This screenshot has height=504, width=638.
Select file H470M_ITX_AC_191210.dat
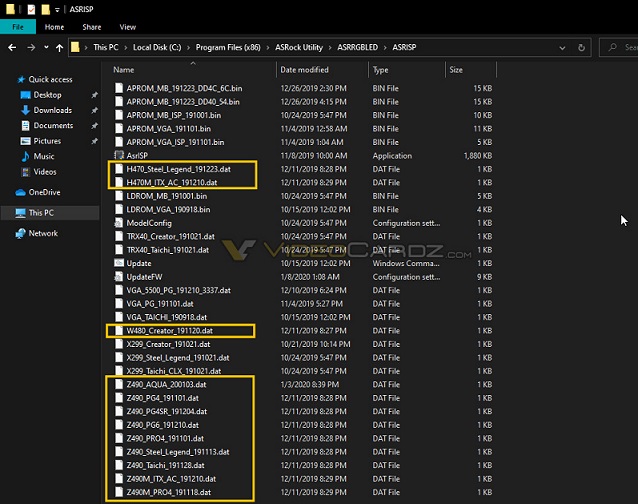172,182
